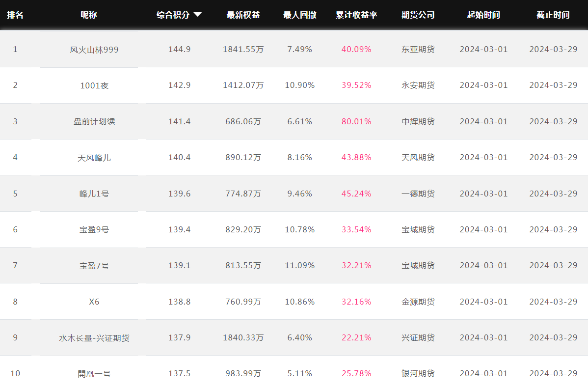The height and width of the screenshot is (390, 588).
Task: Click the 综合积分 column header
Action: (x=173, y=15)
